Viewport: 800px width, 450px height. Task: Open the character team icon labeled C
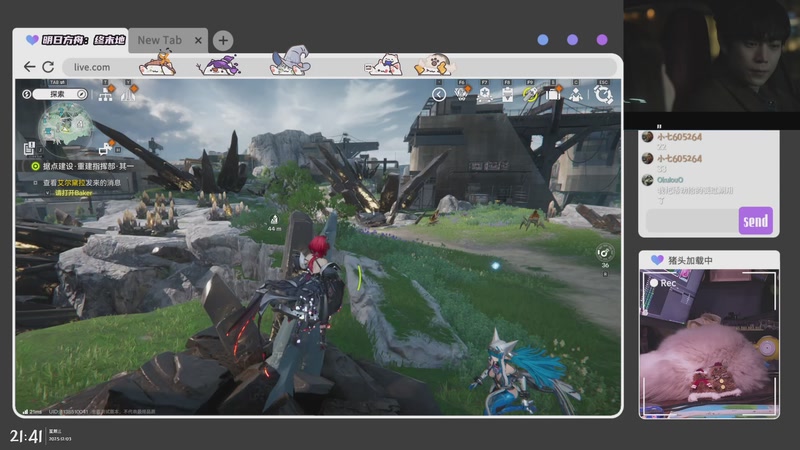[x=576, y=95]
